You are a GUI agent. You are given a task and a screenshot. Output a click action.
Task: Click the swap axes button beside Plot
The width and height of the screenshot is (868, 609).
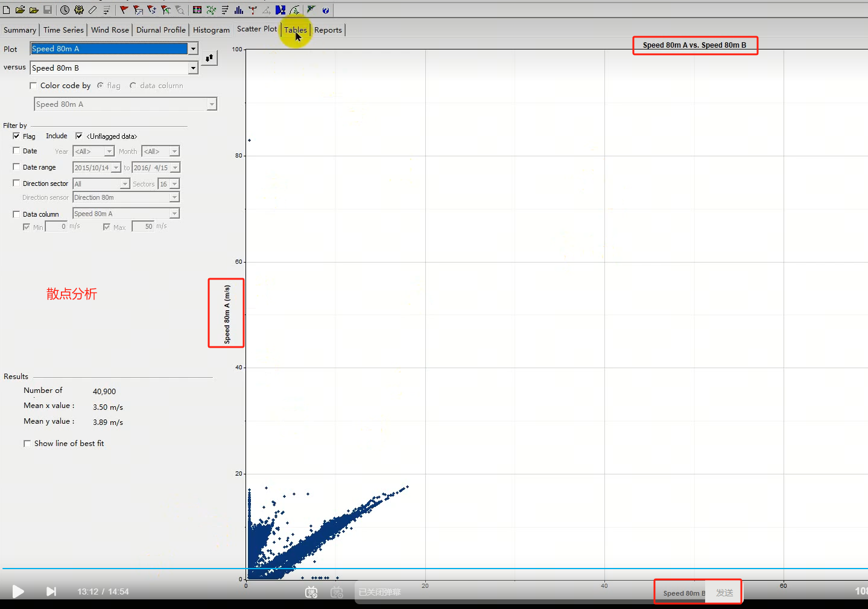click(209, 57)
